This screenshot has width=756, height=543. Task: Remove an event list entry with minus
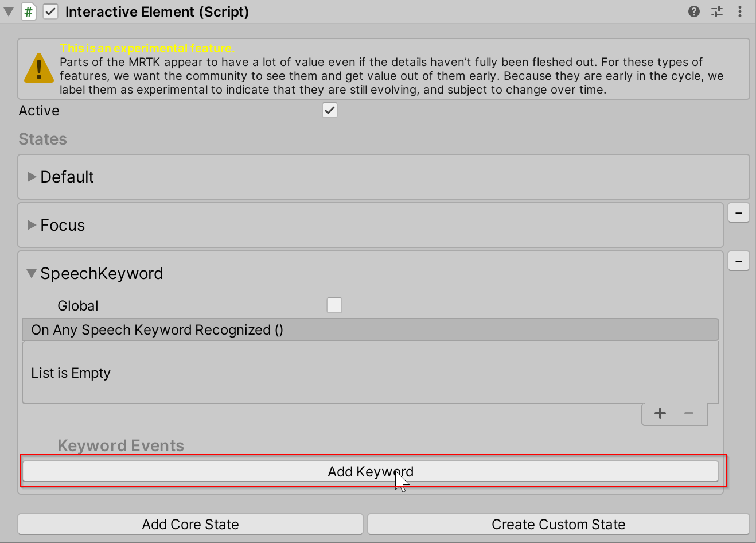coord(689,413)
